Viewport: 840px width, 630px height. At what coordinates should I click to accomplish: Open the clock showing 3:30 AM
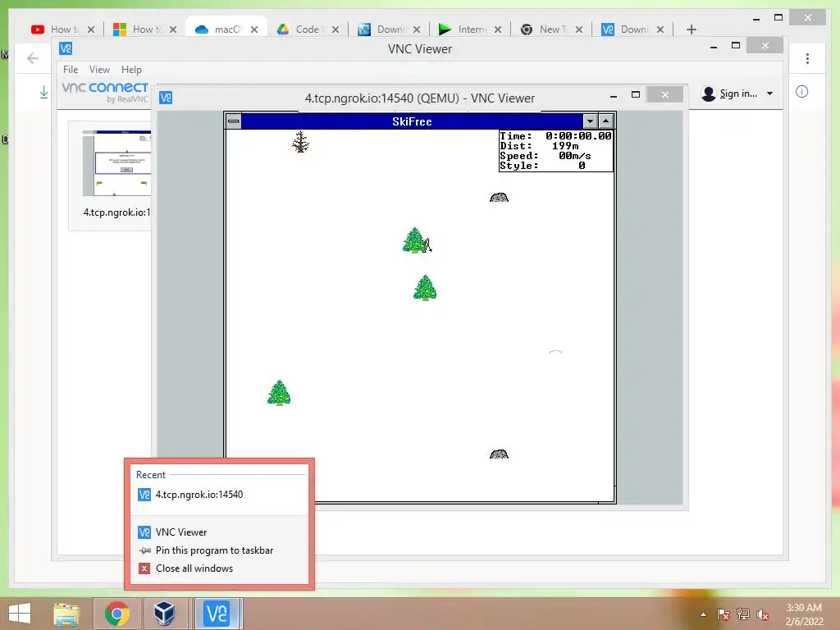804,614
